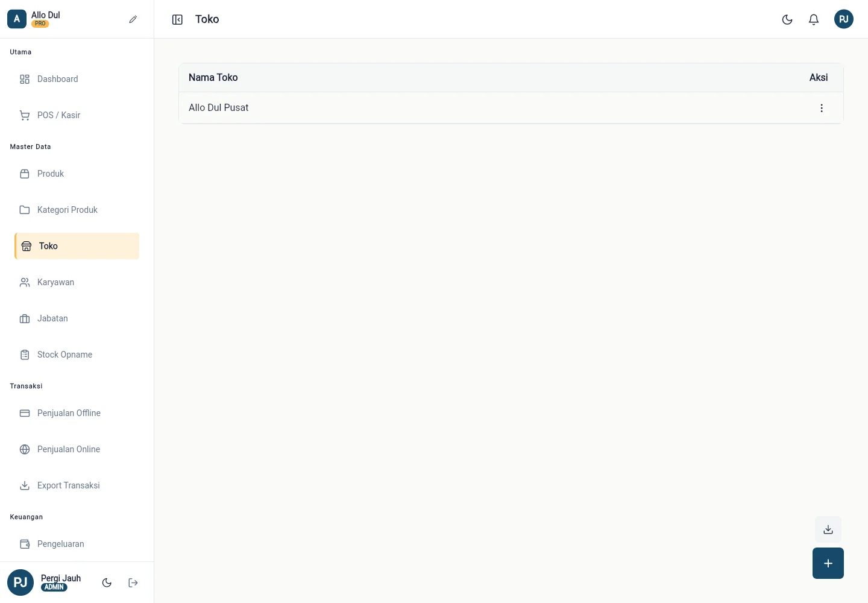868x603 pixels.
Task: Open notifications via the bell icon
Action: pos(814,19)
